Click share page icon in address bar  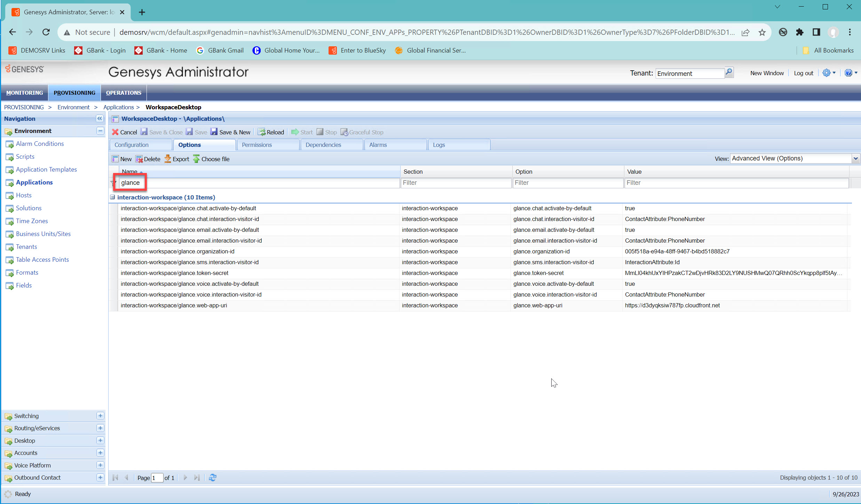click(x=745, y=32)
